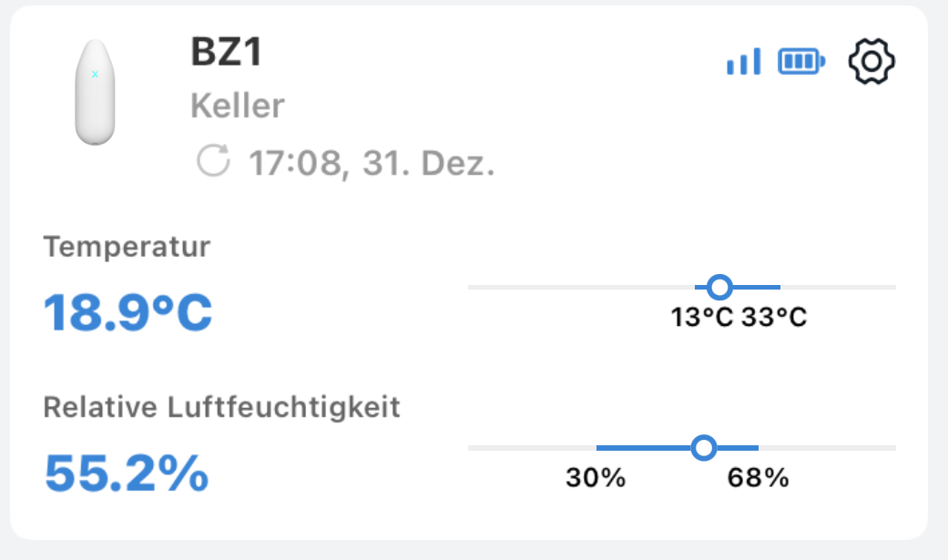This screenshot has height=560, width=948.
Task: Click the battery level icon
Action: point(801,62)
